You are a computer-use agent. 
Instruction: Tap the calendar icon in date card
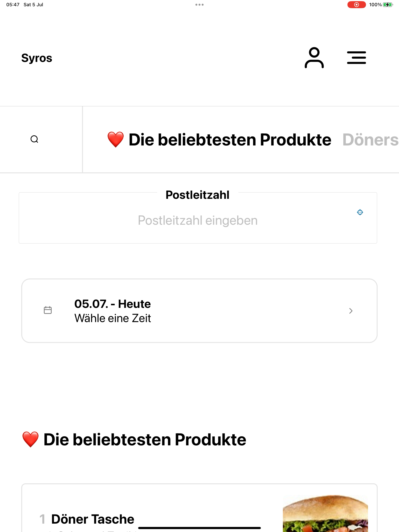(x=48, y=310)
